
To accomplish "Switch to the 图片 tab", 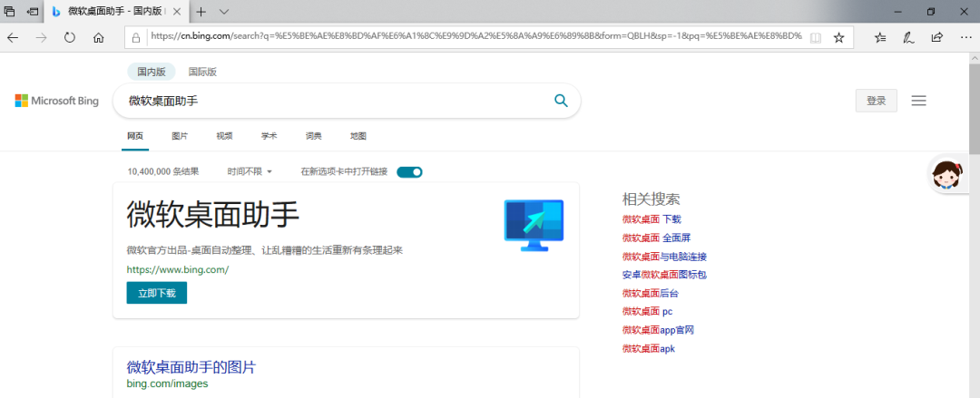I will click(x=180, y=136).
